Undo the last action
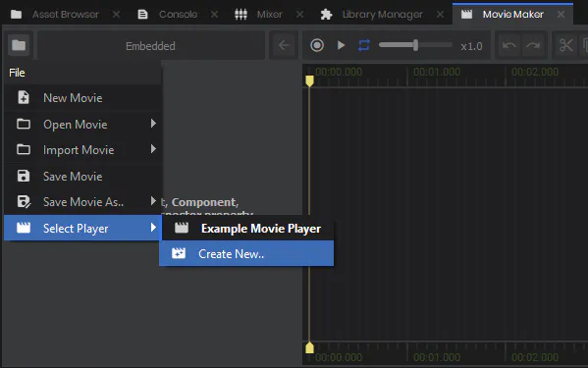The image size is (588, 368). (508, 45)
